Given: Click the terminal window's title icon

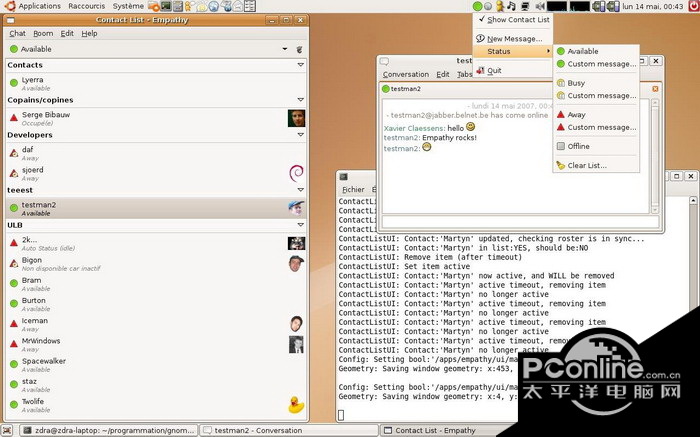Looking at the screenshot, I should pyautogui.click(x=344, y=177).
